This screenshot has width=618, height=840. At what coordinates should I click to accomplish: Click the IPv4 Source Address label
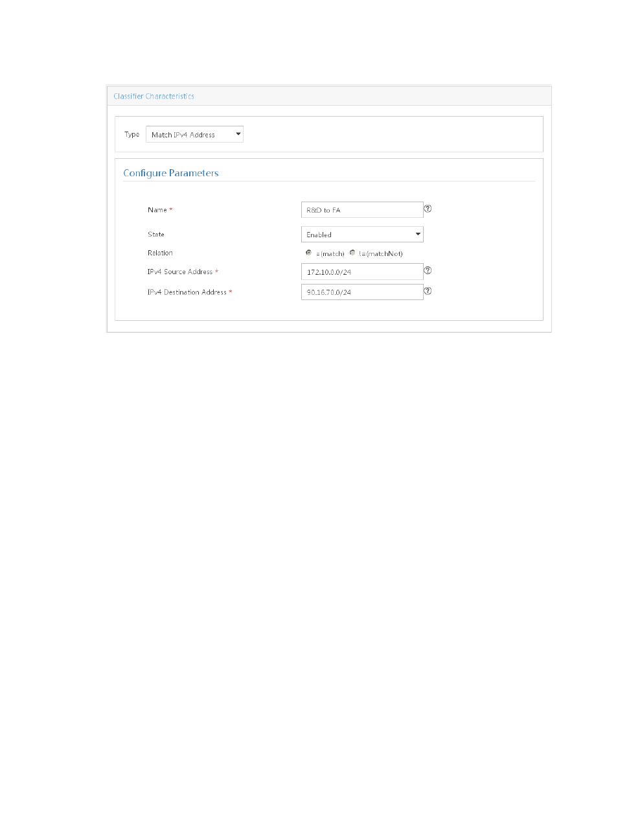tap(179, 272)
